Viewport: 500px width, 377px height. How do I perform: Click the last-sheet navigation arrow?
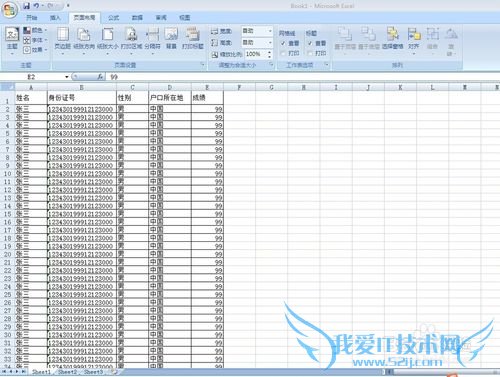point(23,371)
